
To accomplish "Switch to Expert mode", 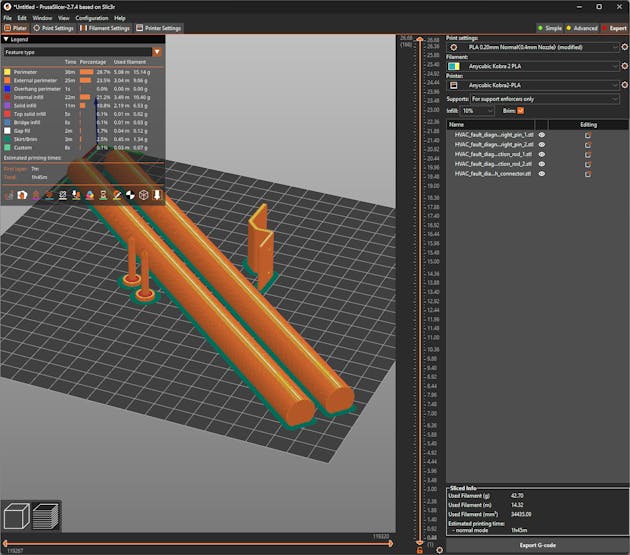I will [614, 28].
